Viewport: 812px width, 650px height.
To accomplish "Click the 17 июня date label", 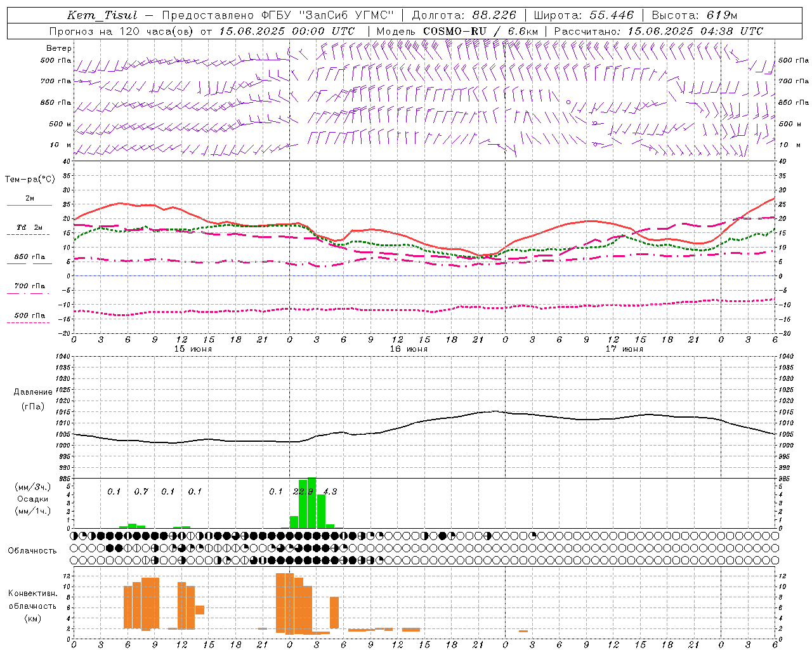I will pos(624,349).
